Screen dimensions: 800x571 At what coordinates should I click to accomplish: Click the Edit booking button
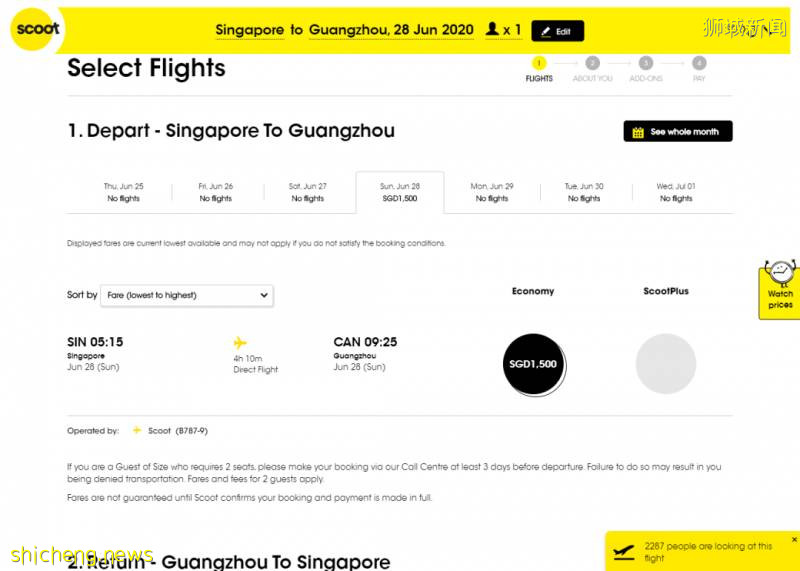pyautogui.click(x=557, y=31)
